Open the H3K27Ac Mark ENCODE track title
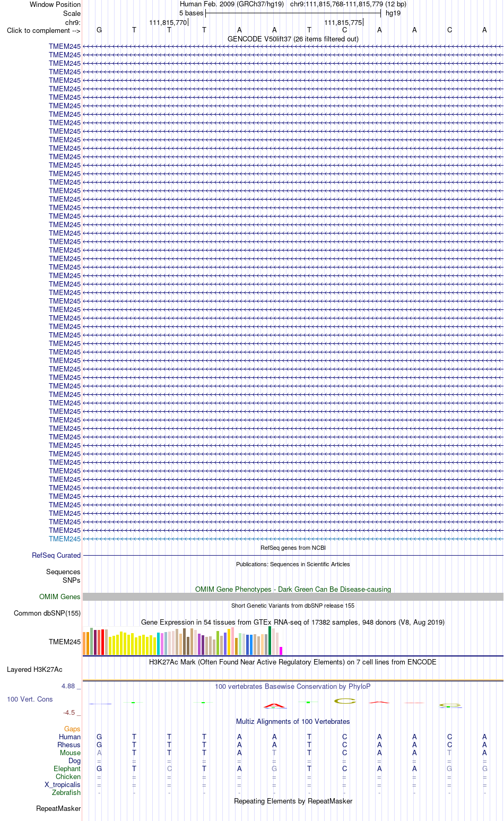This screenshot has width=504, height=821. [x=293, y=662]
